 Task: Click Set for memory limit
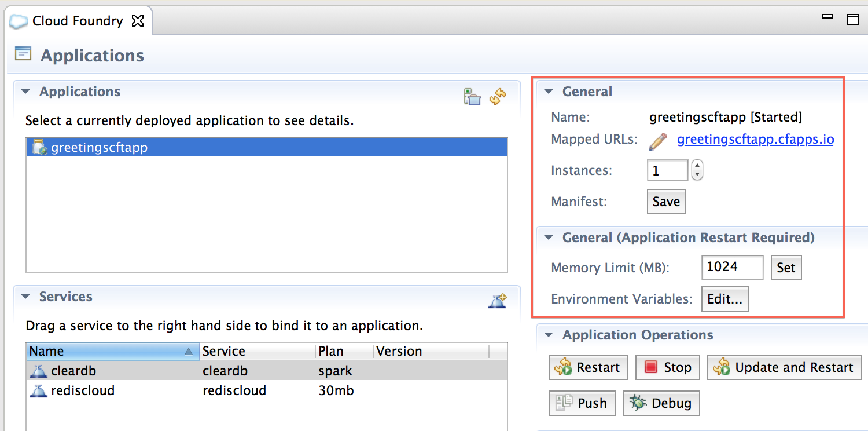coord(786,268)
